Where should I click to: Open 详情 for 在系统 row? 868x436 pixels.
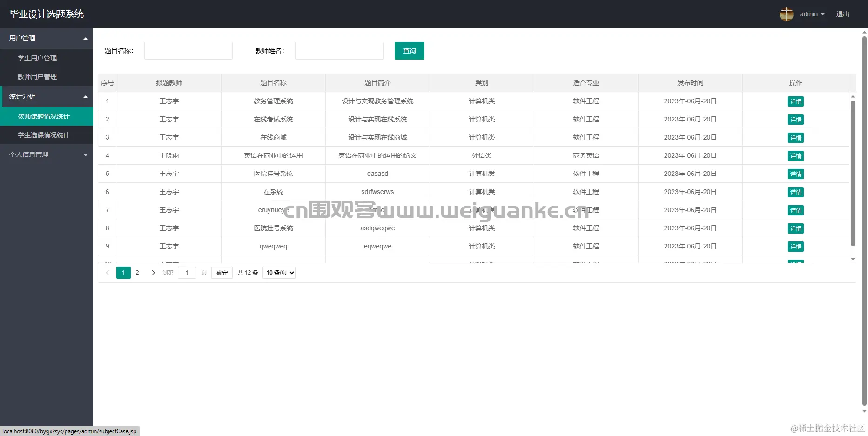pos(796,192)
